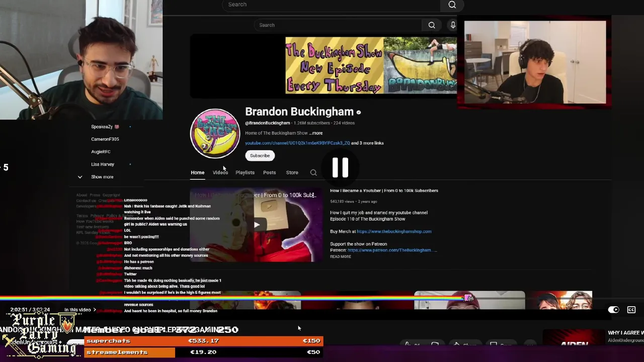Open CameronF305 subscription in sidebar
644x362 pixels.
pyautogui.click(x=105, y=139)
